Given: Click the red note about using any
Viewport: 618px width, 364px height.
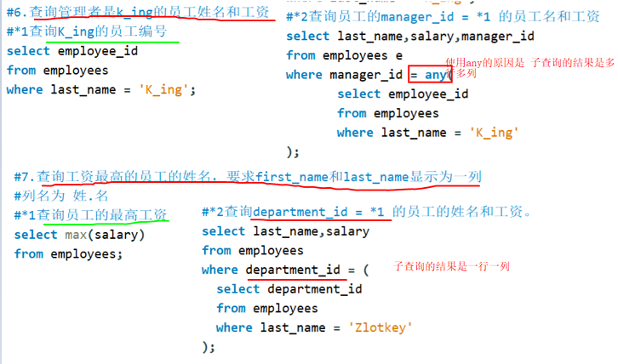Looking at the screenshot, I should pos(530,68).
